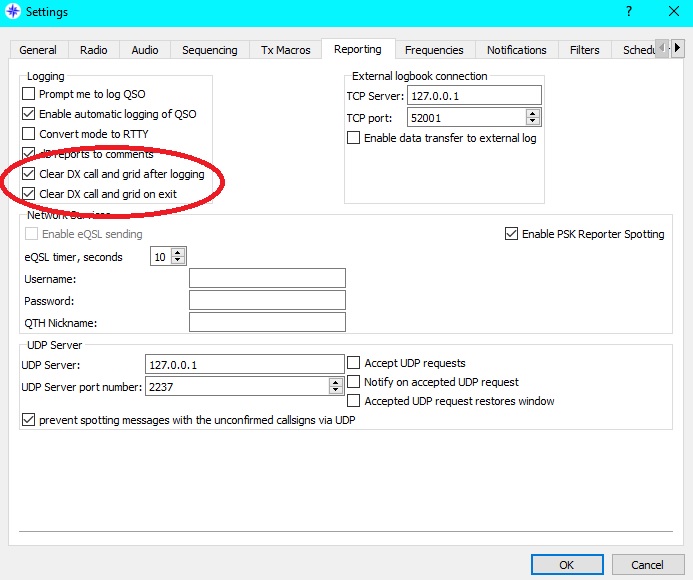
Task: Disable PSK Reporter Spotting checkbox
Action: pyautogui.click(x=512, y=234)
